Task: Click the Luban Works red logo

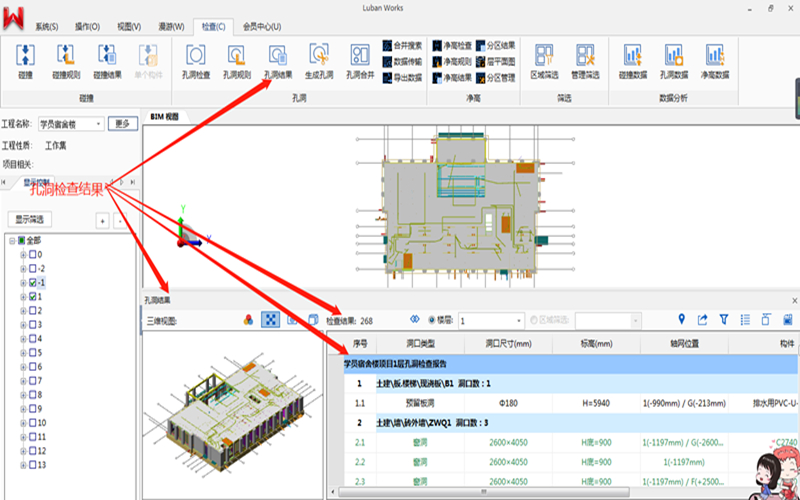Action: click(x=14, y=17)
